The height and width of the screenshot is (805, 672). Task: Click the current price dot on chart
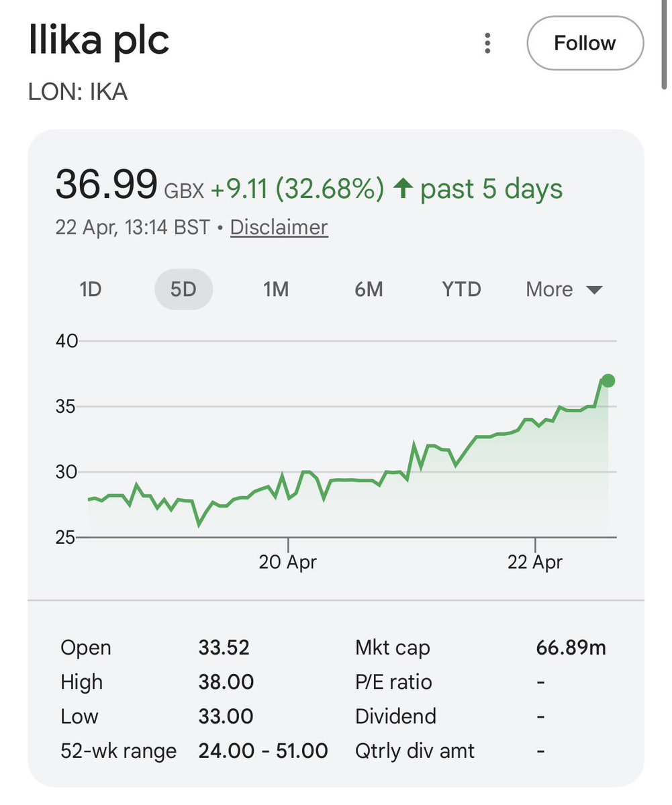pyautogui.click(x=608, y=381)
